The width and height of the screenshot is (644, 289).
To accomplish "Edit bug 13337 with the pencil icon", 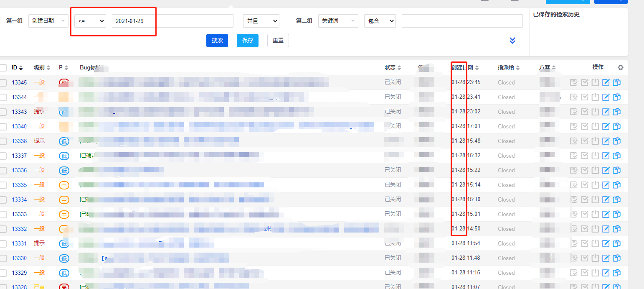I will [x=606, y=156].
